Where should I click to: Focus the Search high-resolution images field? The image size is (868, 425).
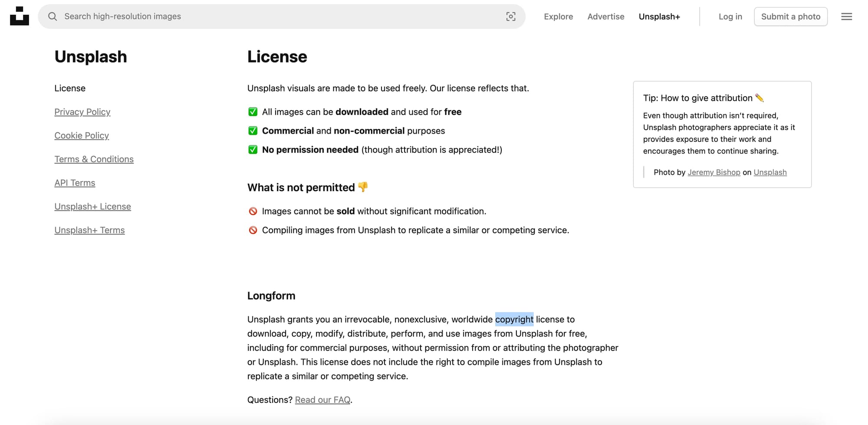coord(282,16)
